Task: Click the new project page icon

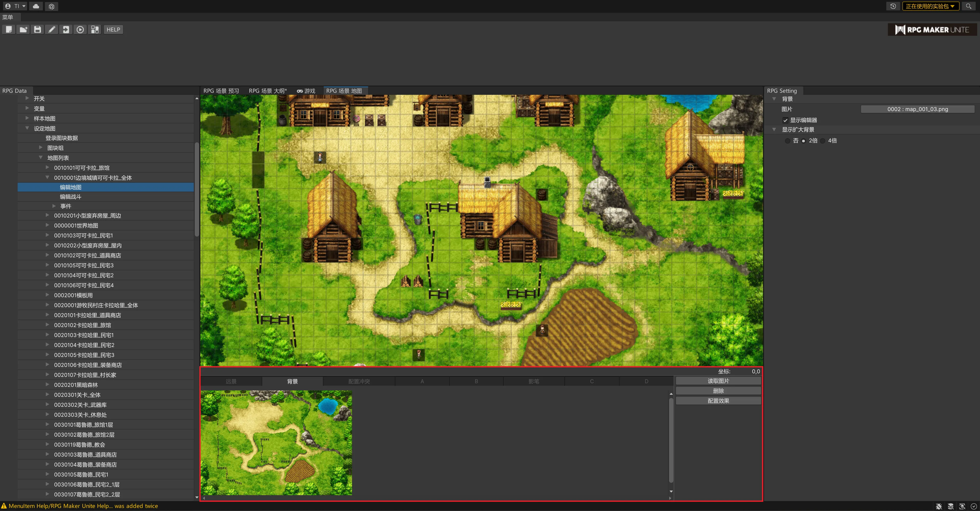Action: click(9, 30)
